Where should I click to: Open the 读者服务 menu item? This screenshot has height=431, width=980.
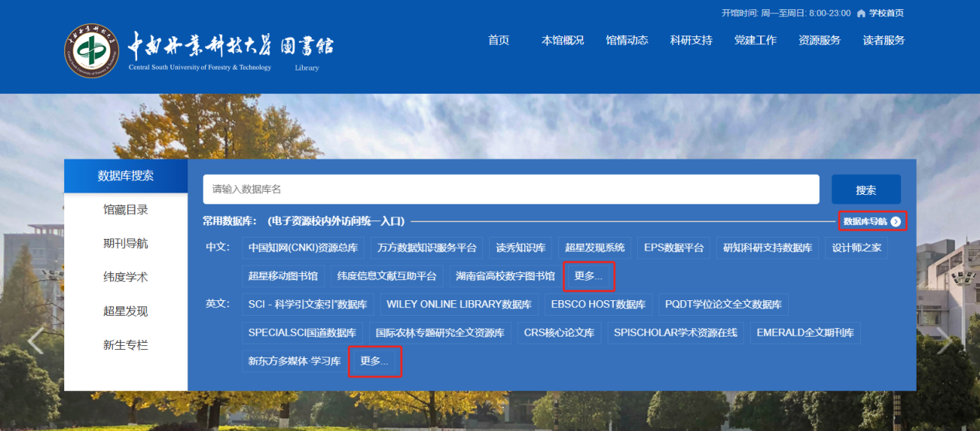coord(883,40)
